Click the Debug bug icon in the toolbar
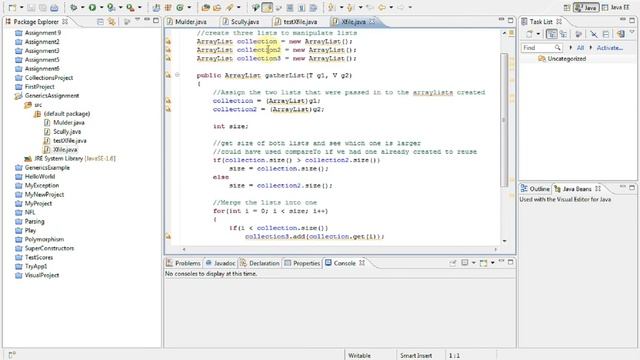 click(73, 7)
